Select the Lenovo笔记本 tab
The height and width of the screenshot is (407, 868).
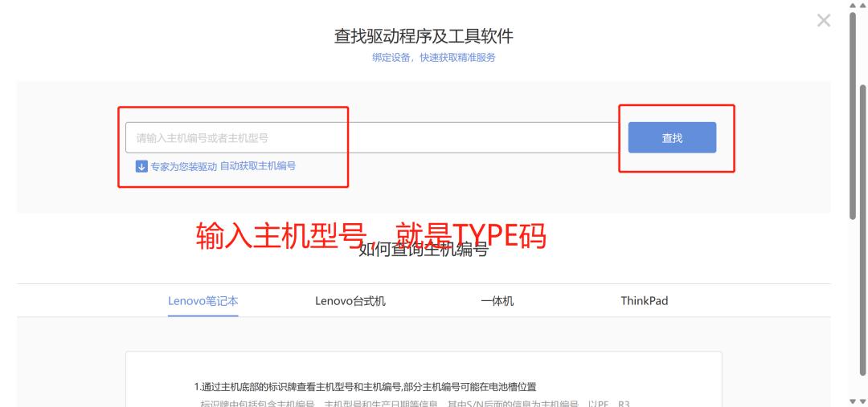pyautogui.click(x=203, y=301)
